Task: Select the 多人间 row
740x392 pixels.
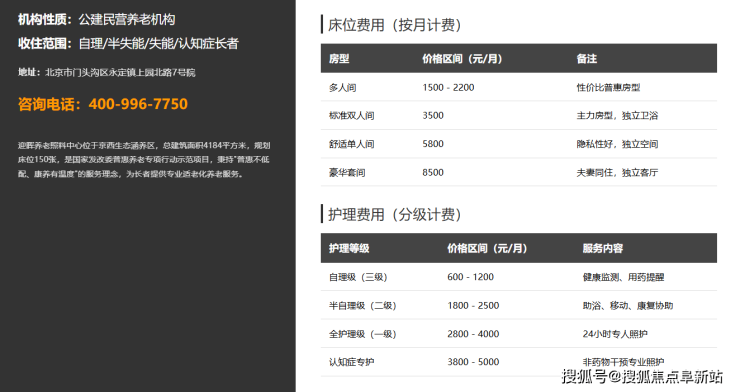Action: coord(519,87)
